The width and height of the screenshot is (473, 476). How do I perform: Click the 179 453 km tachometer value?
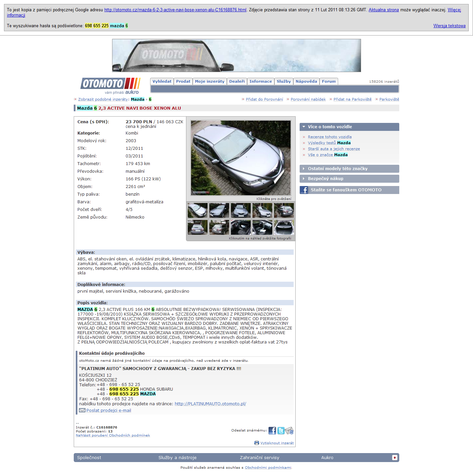(138, 164)
